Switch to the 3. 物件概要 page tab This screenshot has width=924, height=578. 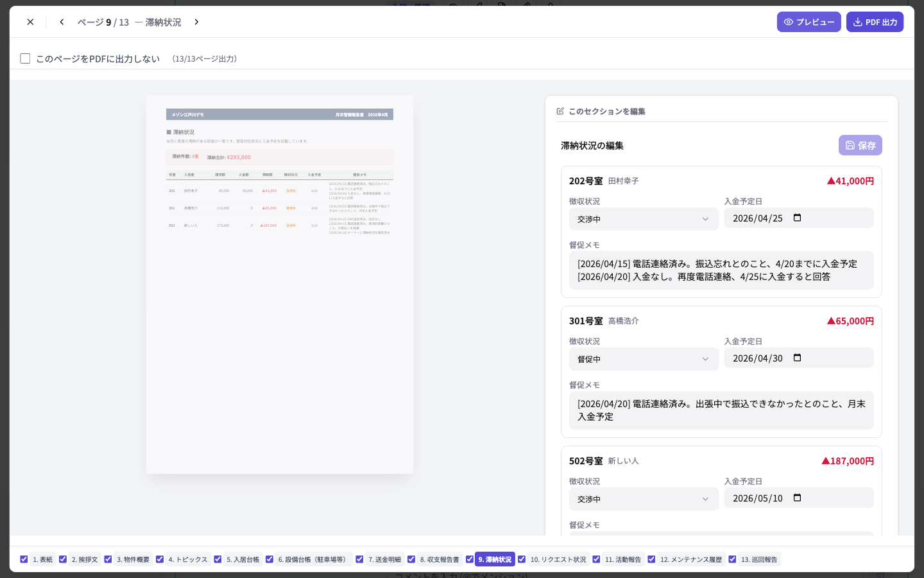(133, 559)
